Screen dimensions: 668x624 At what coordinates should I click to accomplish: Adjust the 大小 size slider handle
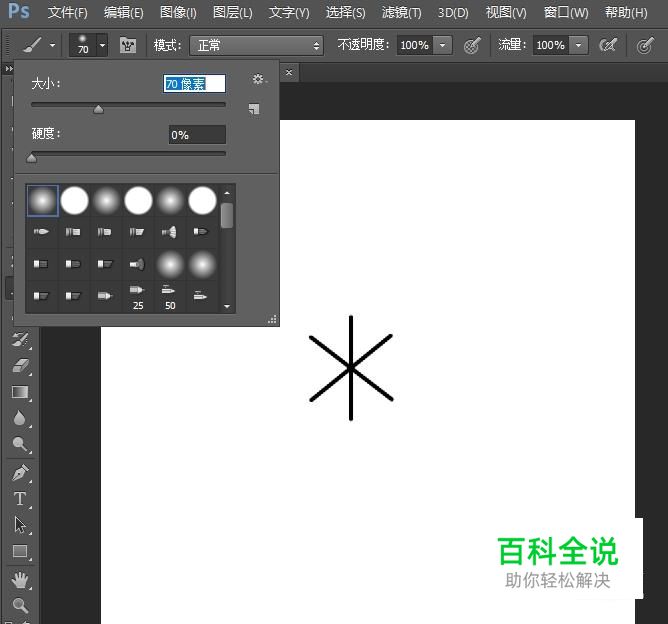(x=98, y=109)
